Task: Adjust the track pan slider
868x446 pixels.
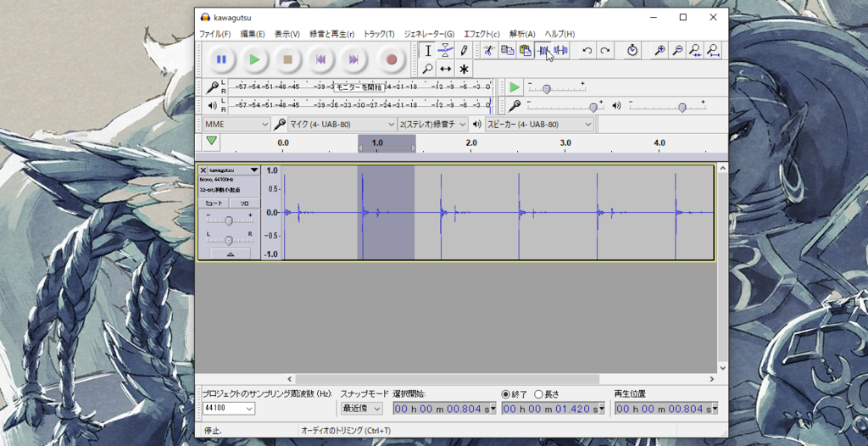Action: [229, 241]
